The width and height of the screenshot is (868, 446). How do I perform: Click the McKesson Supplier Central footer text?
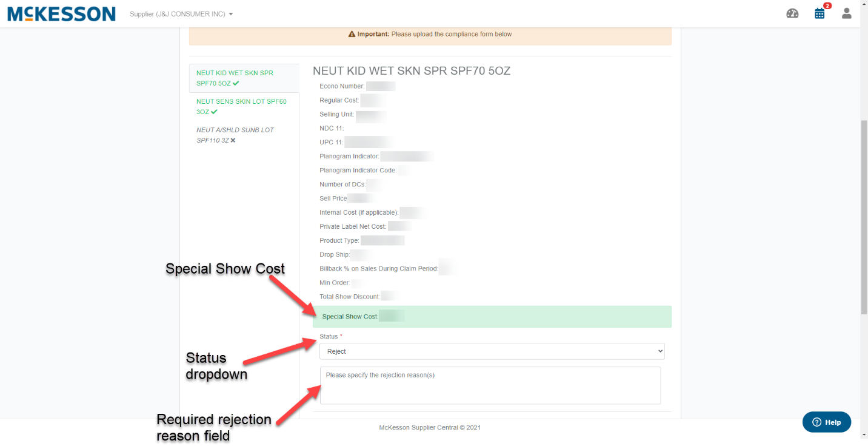[430, 427]
